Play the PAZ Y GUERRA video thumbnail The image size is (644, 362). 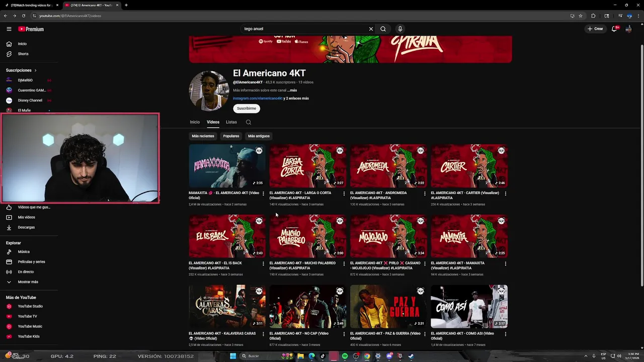(388, 307)
